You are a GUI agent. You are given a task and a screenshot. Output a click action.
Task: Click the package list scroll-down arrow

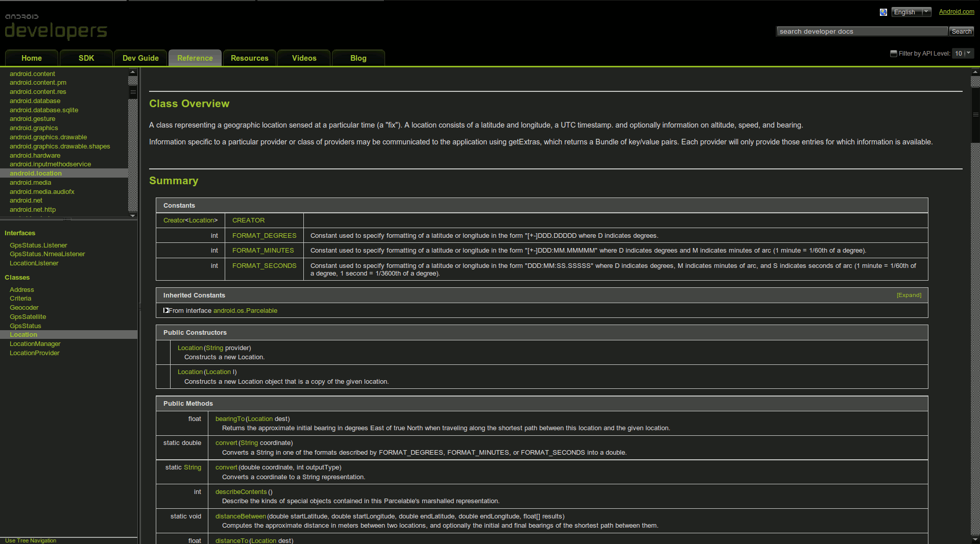pyautogui.click(x=133, y=215)
